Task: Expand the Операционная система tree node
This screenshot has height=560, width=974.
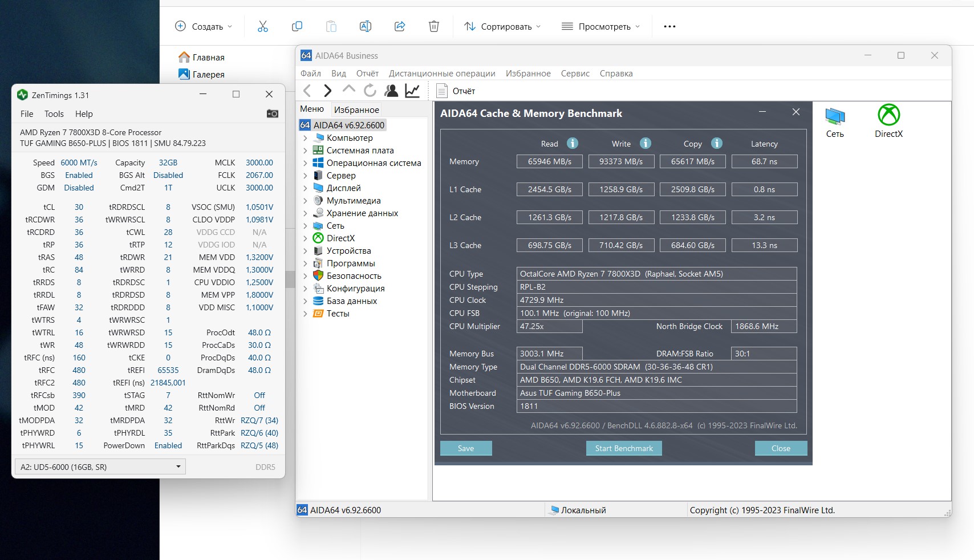Action: pyautogui.click(x=305, y=163)
